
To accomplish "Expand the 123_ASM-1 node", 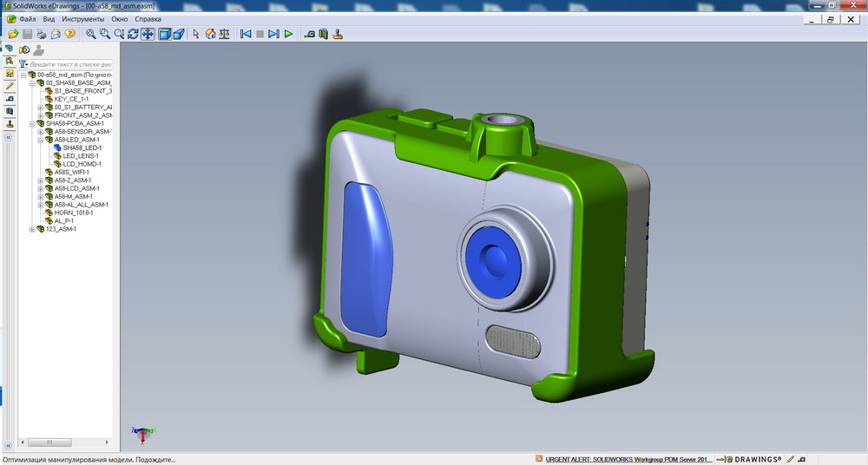I will (x=32, y=229).
